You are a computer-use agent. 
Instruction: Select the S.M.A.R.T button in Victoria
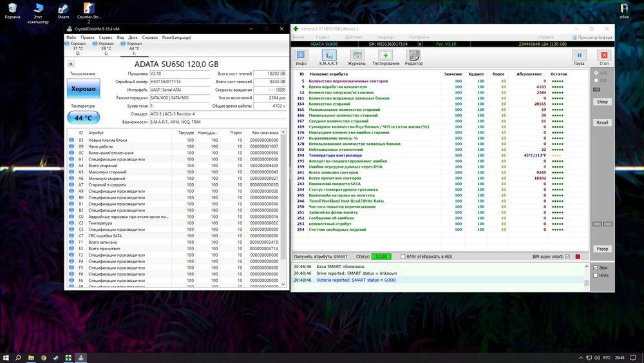tap(328, 57)
